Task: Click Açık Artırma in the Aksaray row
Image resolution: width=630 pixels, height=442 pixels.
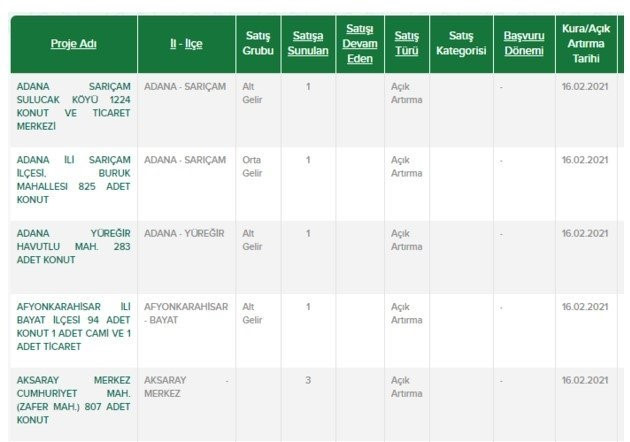Action: click(406, 387)
